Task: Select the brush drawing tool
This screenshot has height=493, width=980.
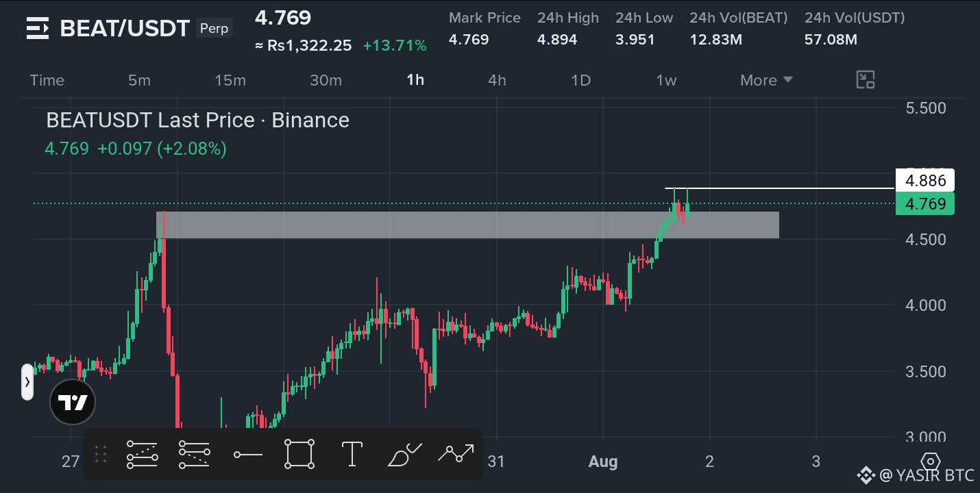Action: pos(404,454)
